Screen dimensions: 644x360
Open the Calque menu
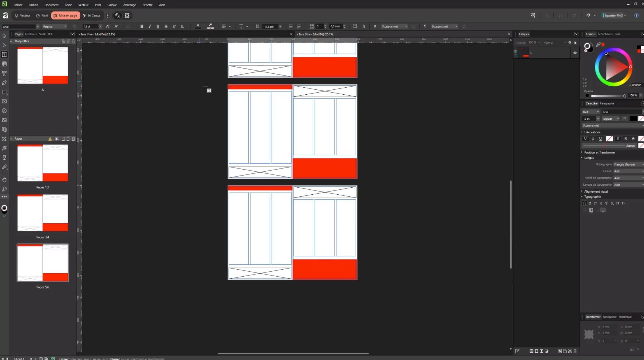112,5
